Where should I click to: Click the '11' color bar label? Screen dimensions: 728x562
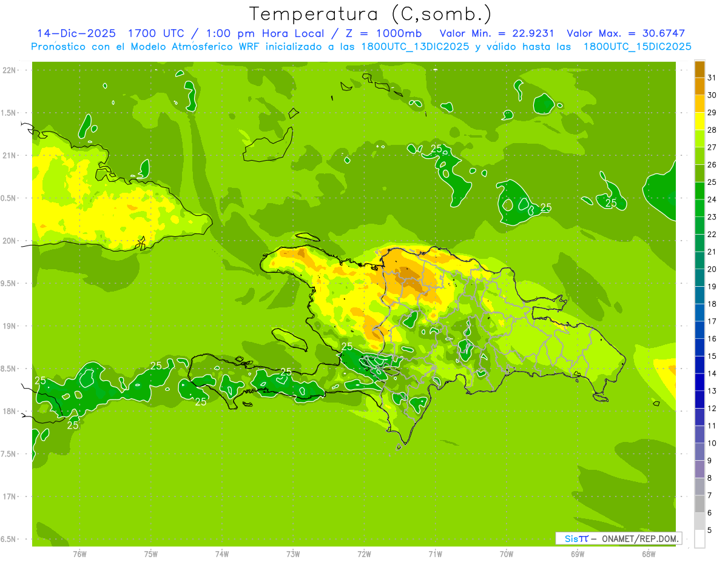(712, 426)
